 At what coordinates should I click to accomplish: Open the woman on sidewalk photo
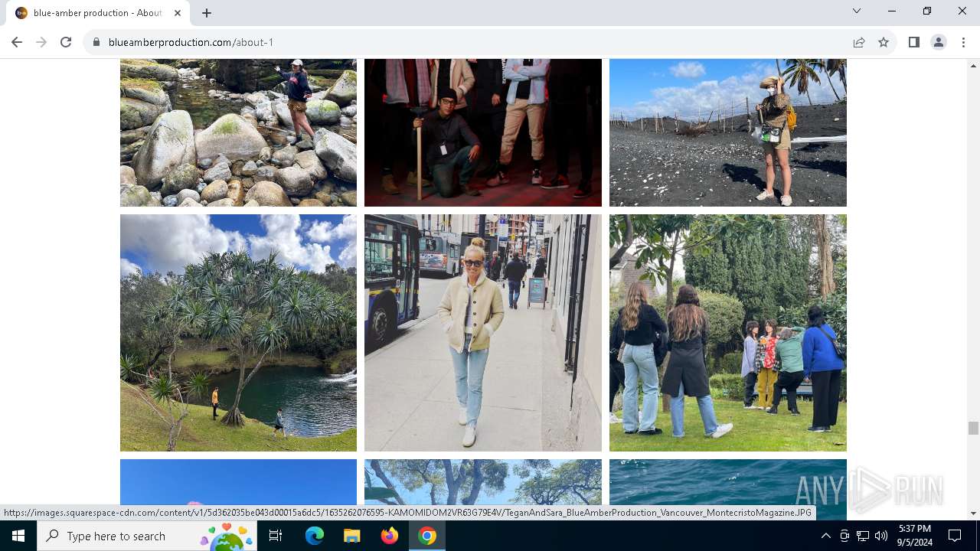coord(483,333)
